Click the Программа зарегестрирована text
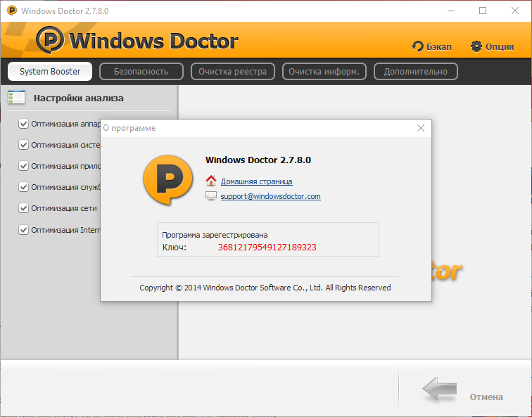The height and width of the screenshot is (417, 532). [x=215, y=235]
